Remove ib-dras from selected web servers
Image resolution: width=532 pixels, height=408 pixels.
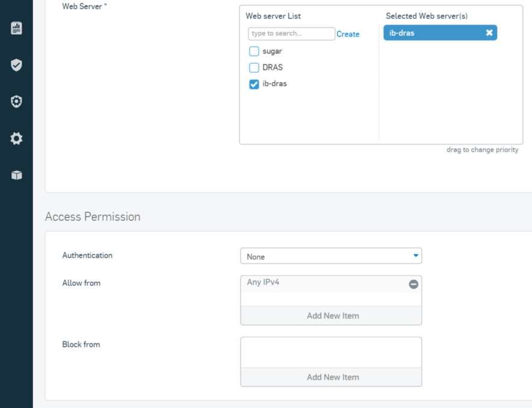489,32
